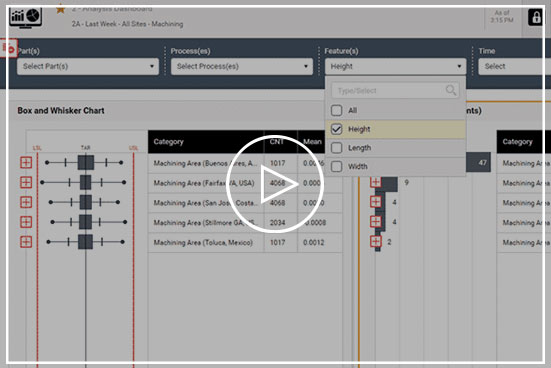Click the red filter reset icon
This screenshot has width=551, height=368.
click(x=9, y=48)
